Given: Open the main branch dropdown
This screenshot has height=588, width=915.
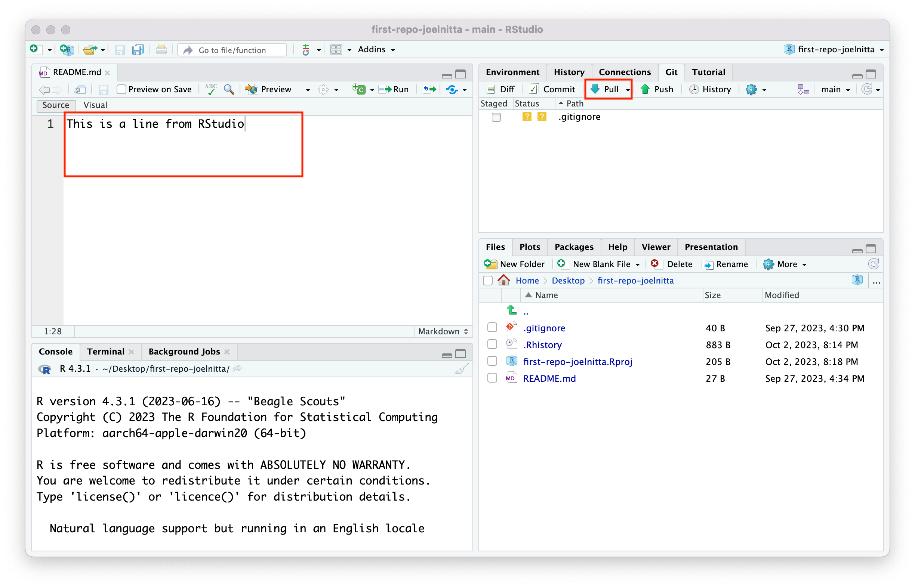Looking at the screenshot, I should point(835,89).
